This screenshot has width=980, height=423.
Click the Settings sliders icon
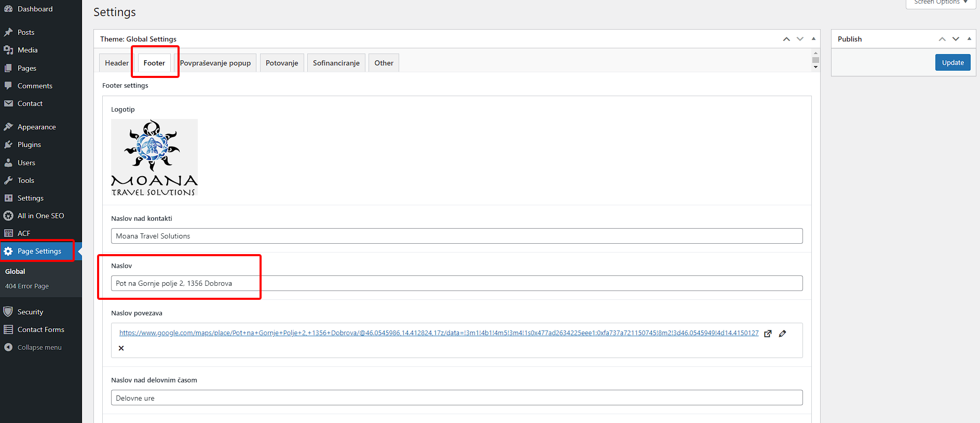8,198
